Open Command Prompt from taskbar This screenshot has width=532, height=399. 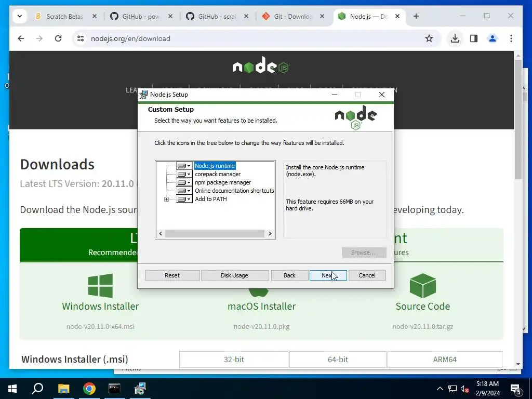tap(114, 389)
